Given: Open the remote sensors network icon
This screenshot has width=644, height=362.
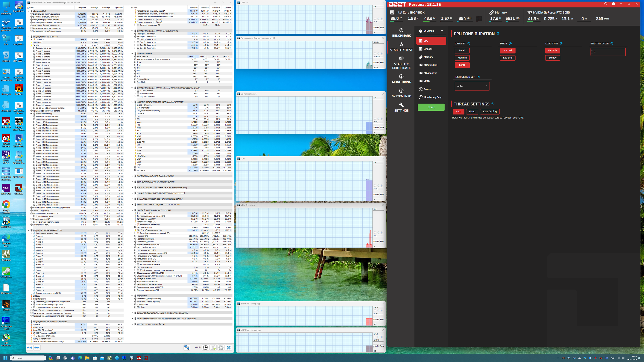Looking at the screenshot, I should (187, 347).
